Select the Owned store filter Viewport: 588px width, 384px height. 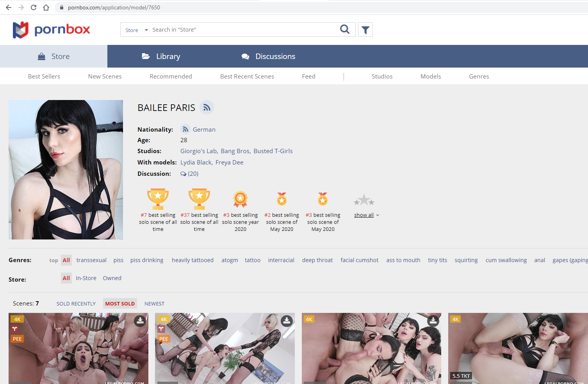tap(112, 278)
